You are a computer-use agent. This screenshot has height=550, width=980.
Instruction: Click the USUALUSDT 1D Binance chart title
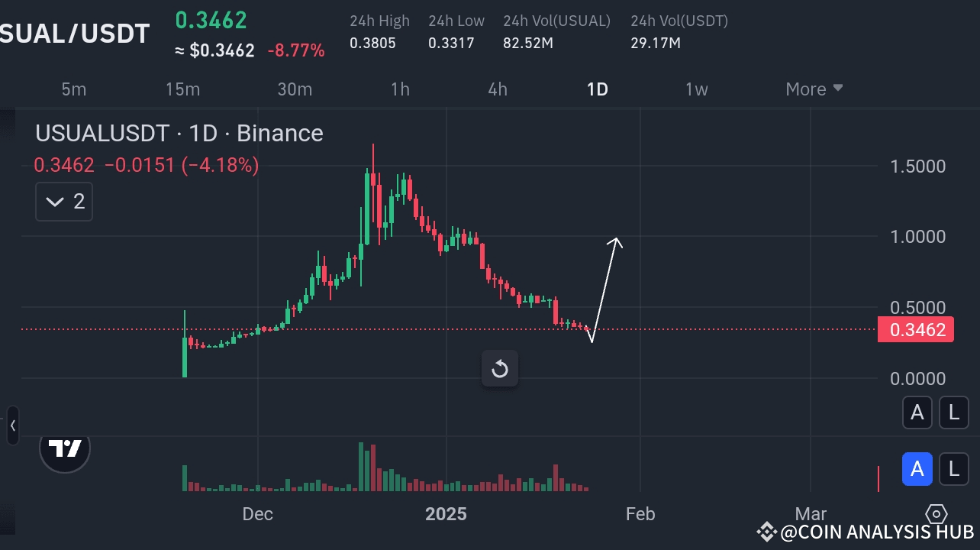point(179,133)
